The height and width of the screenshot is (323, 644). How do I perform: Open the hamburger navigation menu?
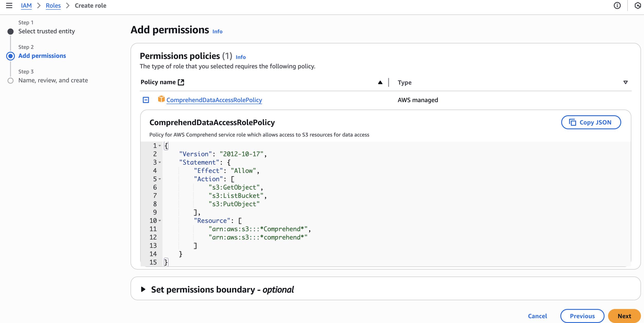[x=9, y=5]
